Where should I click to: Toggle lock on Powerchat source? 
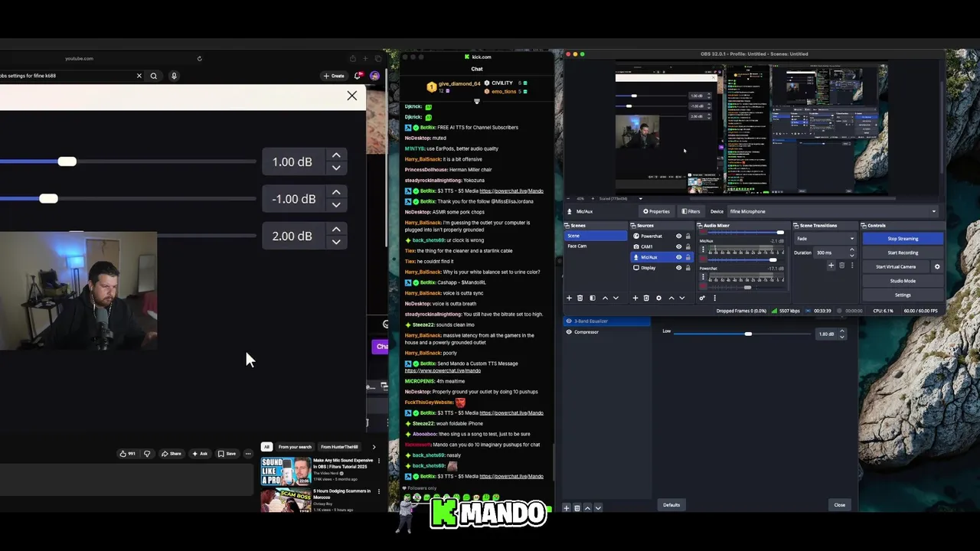[x=688, y=236]
